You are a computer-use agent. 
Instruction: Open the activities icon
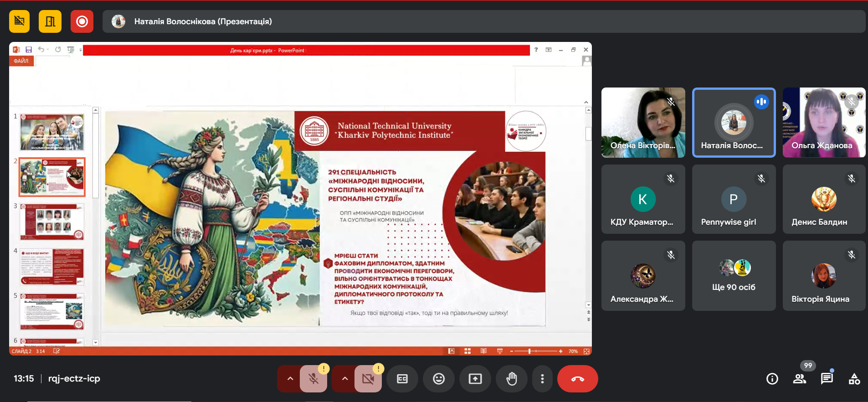coord(854,379)
